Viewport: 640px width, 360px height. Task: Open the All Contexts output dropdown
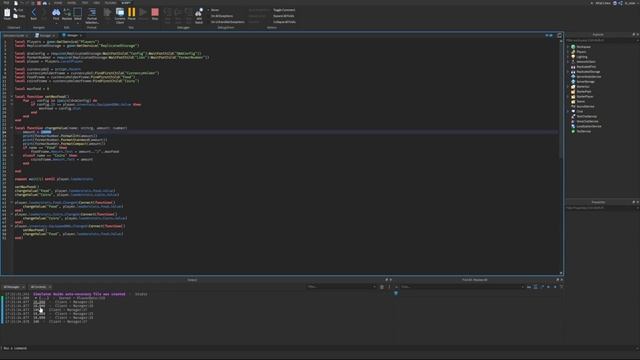pyautogui.click(x=40, y=287)
